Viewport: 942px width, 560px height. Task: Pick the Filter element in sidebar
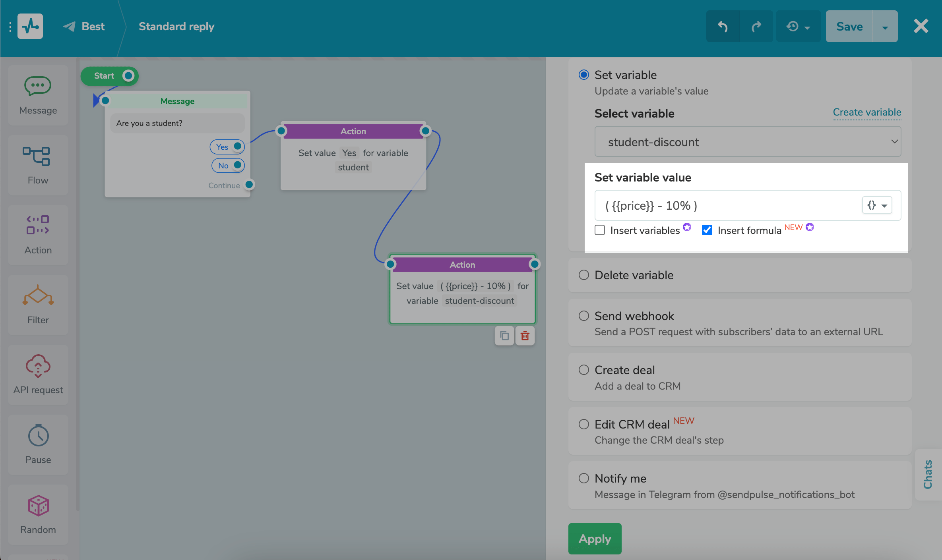point(38,305)
